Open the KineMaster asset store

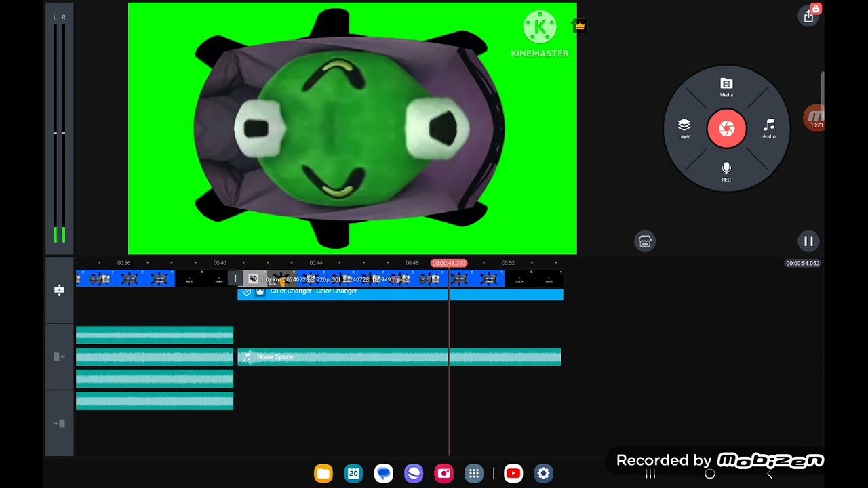point(645,241)
